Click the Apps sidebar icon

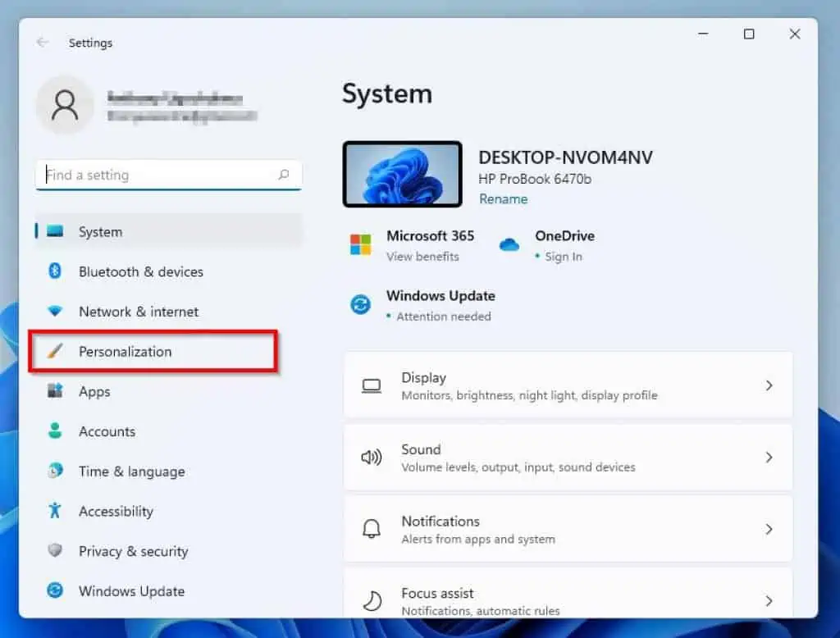click(55, 391)
